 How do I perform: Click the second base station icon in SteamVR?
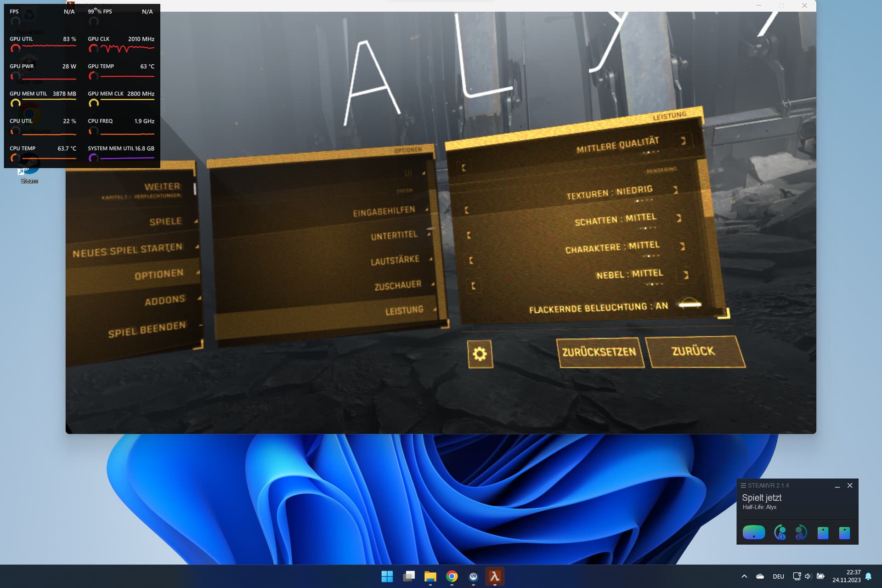pyautogui.click(x=844, y=531)
